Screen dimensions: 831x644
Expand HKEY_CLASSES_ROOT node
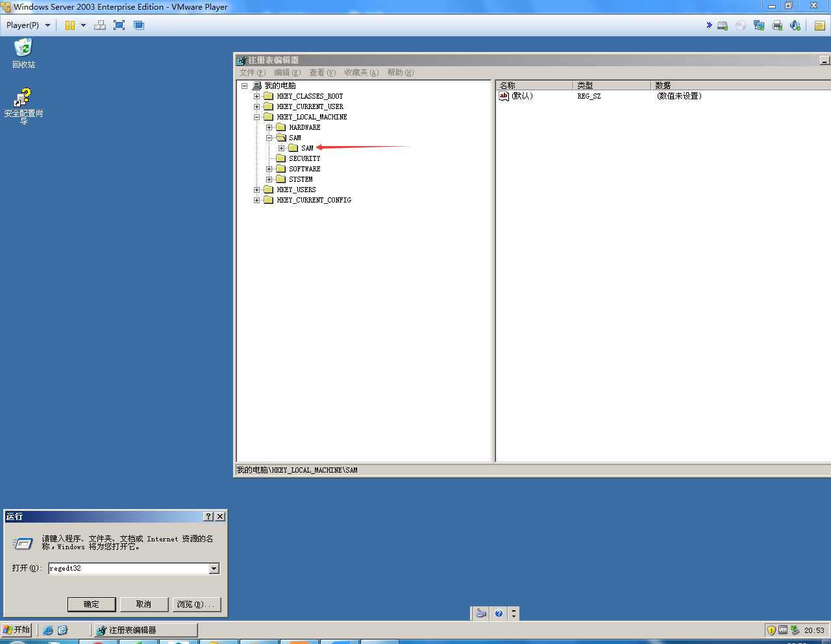[x=257, y=96]
